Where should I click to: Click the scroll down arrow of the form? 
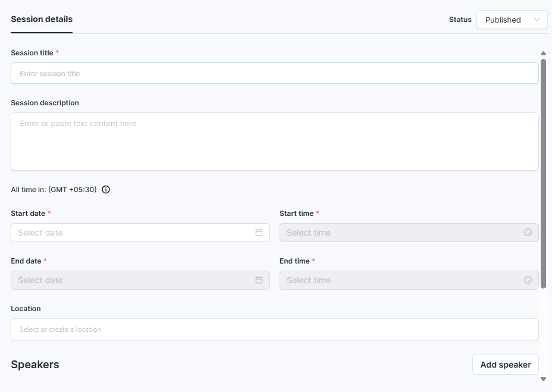(x=543, y=379)
